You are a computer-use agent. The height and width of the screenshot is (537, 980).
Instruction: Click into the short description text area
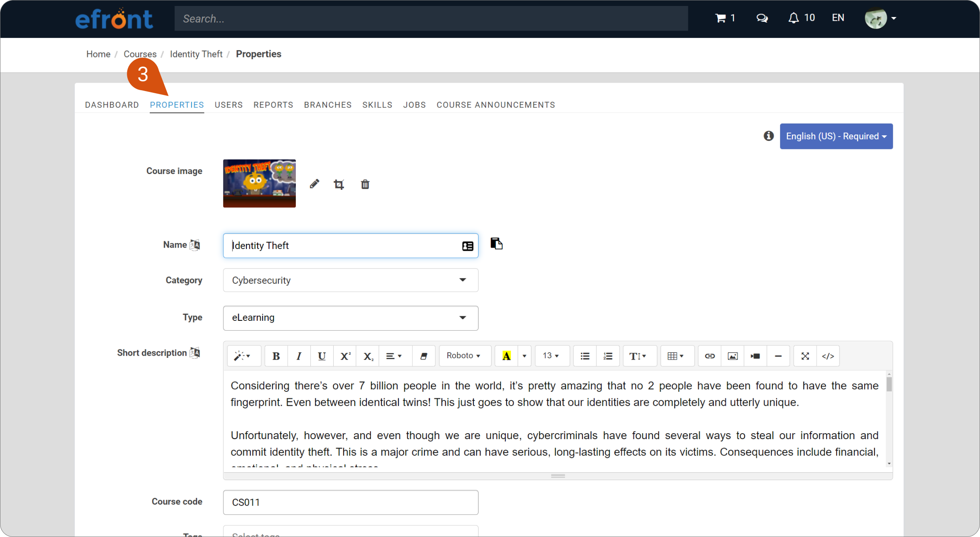click(x=554, y=419)
